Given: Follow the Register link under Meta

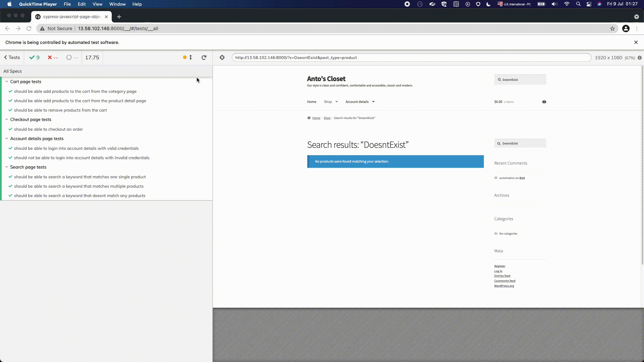Looking at the screenshot, I should point(499,266).
